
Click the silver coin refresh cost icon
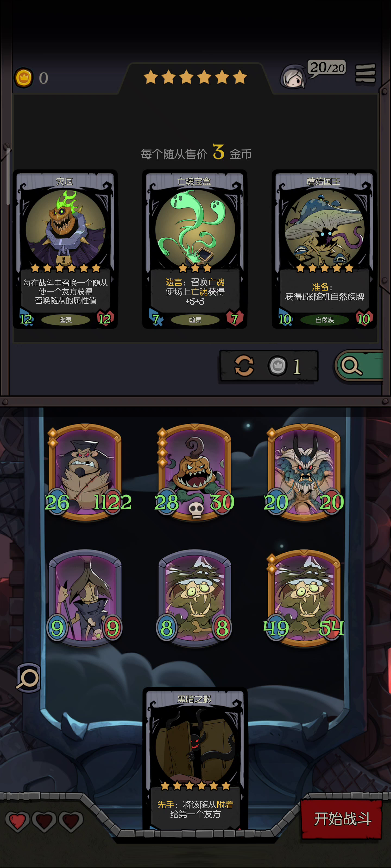coord(278,366)
